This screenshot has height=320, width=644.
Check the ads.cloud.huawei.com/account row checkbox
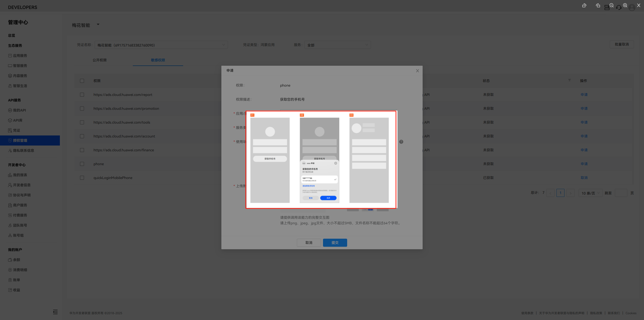click(82, 136)
